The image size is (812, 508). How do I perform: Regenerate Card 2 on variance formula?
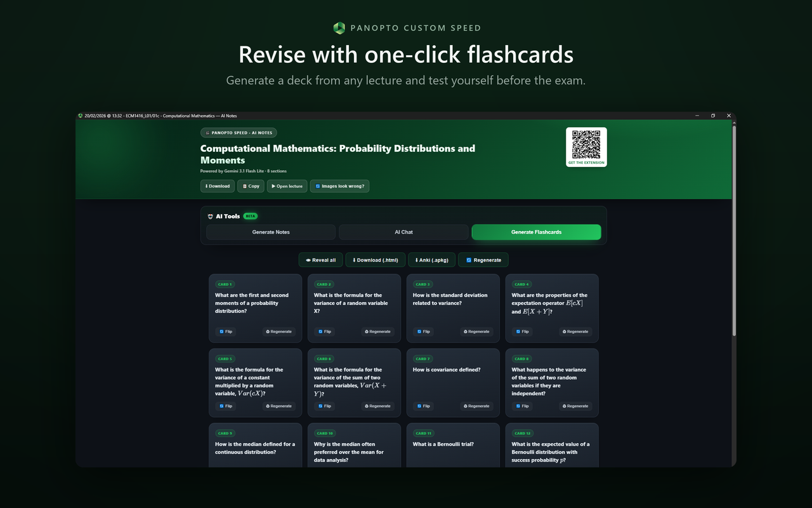[378, 331]
